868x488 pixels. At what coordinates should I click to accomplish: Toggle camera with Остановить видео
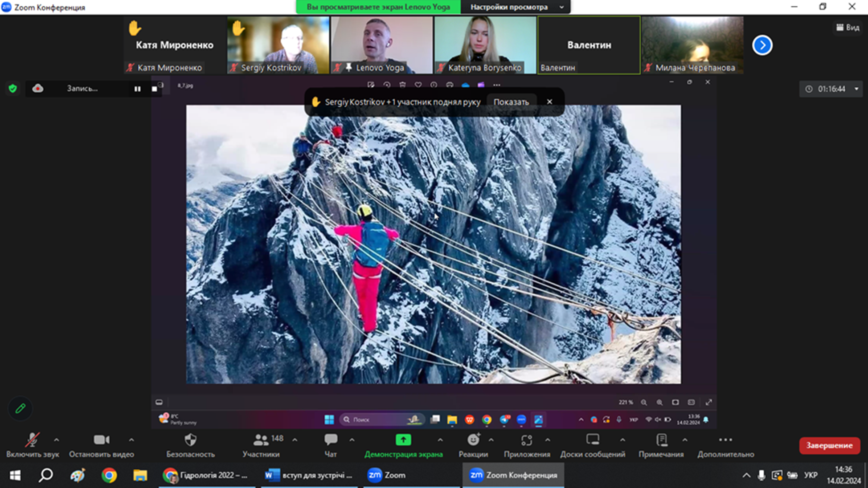click(x=102, y=440)
